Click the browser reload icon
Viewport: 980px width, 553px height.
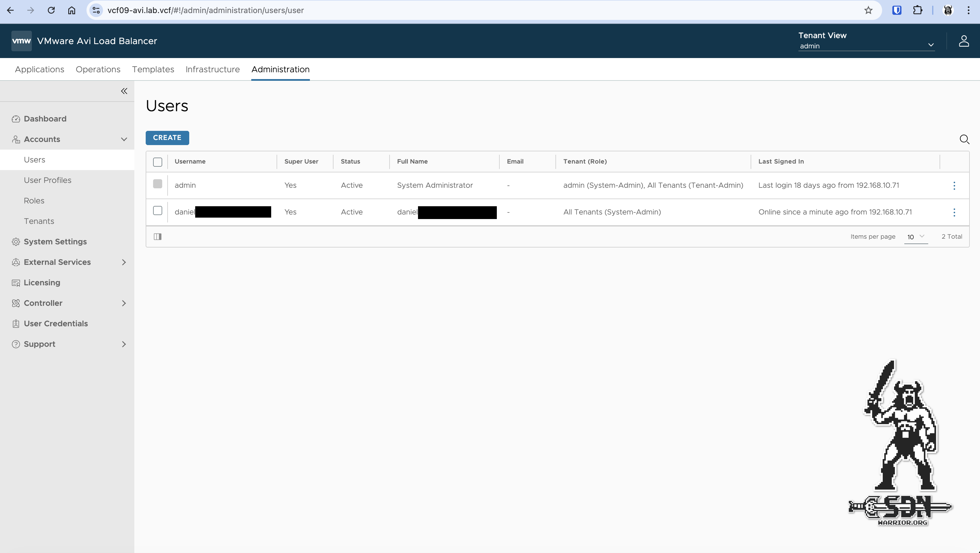(x=51, y=10)
